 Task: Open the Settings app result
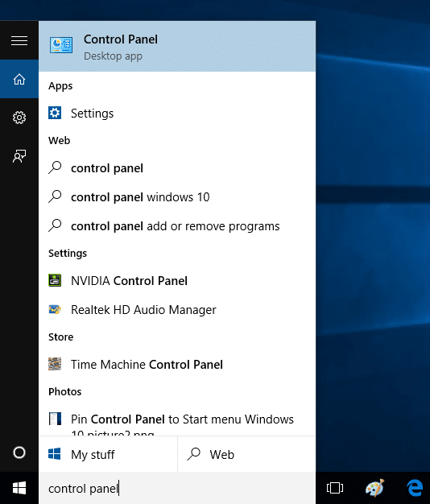(177, 114)
